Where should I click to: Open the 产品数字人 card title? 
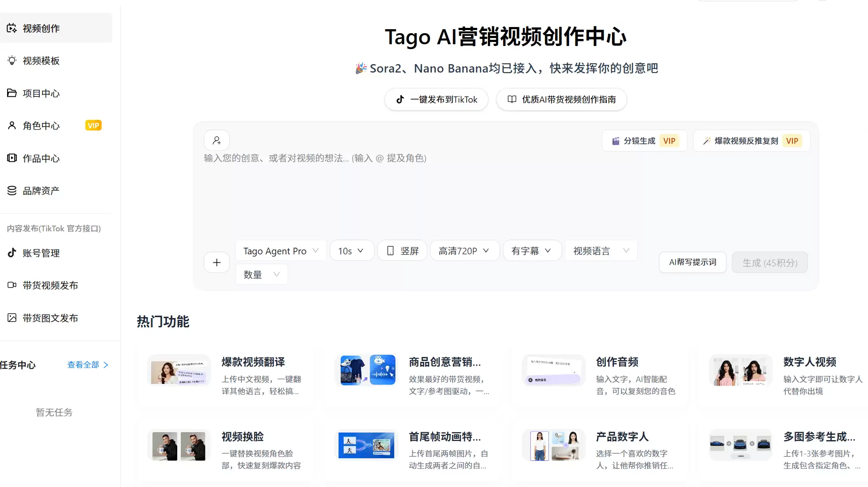tap(622, 437)
